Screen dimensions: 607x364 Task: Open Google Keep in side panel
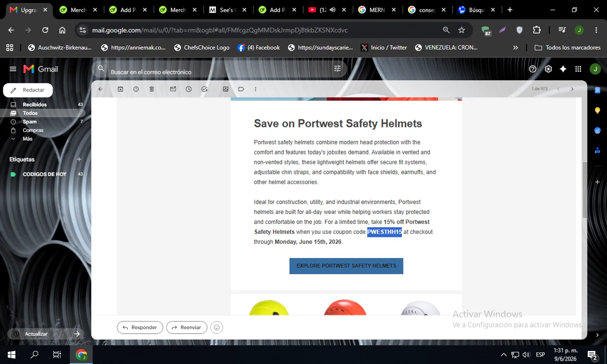(x=597, y=110)
